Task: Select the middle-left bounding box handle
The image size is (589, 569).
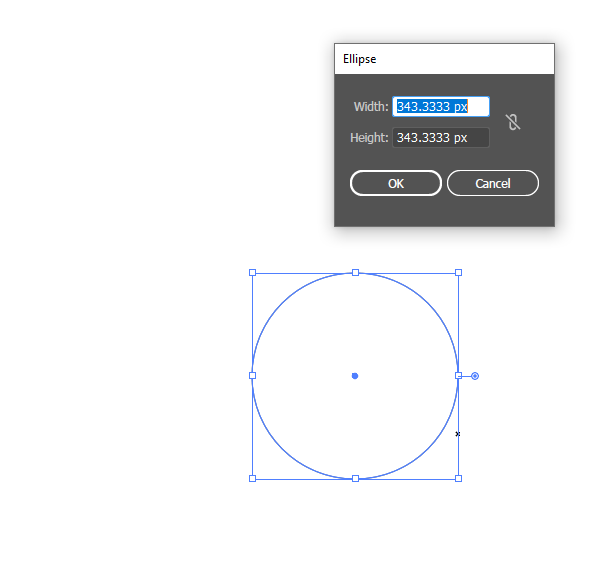Action: (x=252, y=376)
